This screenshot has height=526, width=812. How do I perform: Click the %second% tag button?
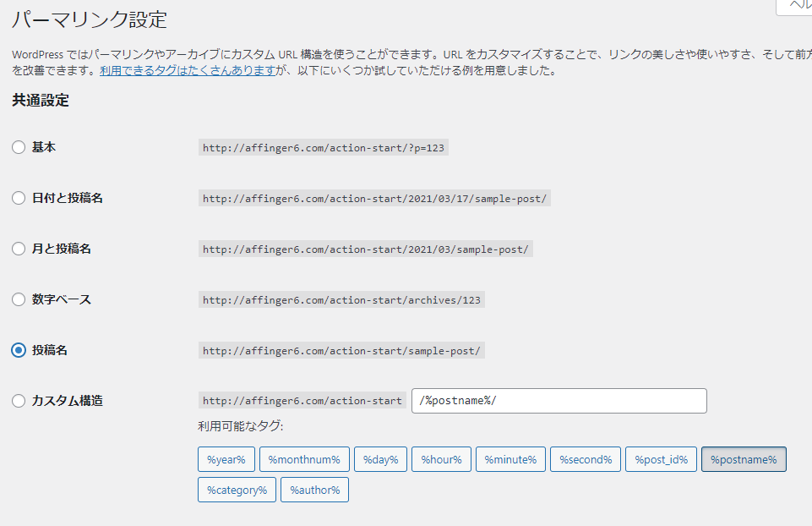[586, 459]
